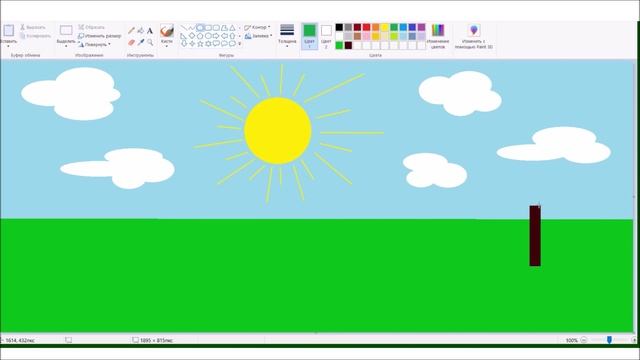Choose the Right triangle shape
This screenshot has width=640, height=360.
point(183,36)
